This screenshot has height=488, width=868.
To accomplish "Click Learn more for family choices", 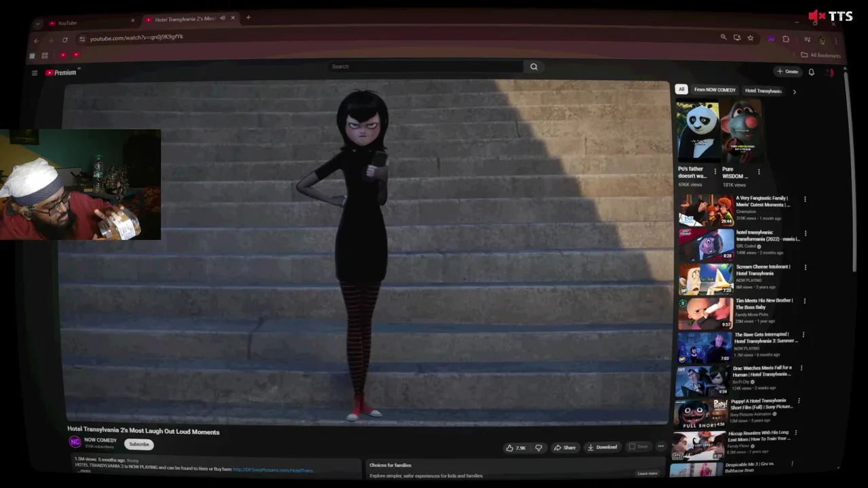I will (x=648, y=473).
